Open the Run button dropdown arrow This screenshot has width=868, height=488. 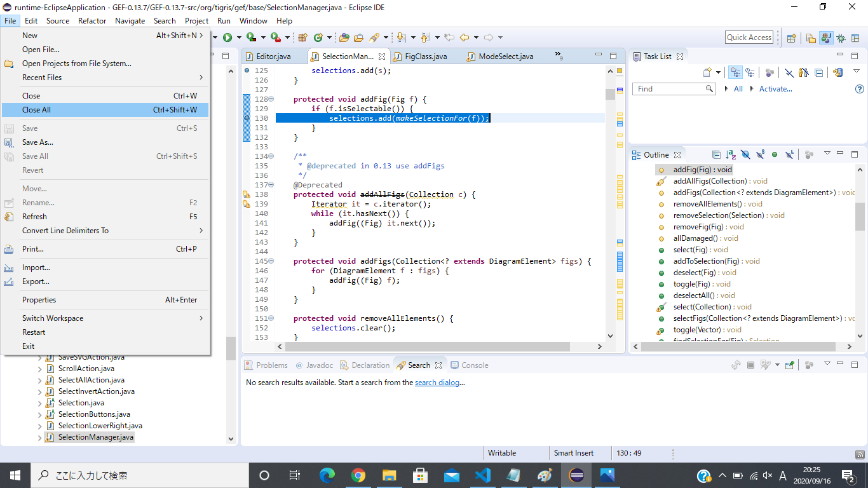(239, 37)
